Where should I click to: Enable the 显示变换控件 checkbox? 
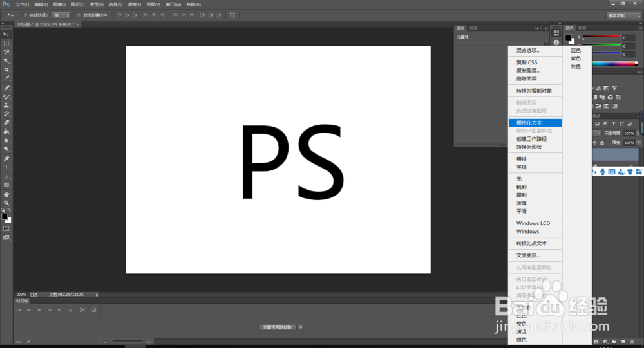79,15
